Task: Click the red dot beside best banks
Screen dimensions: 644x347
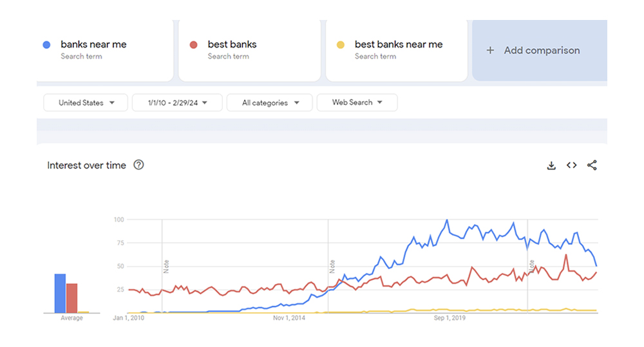Action: point(193,45)
